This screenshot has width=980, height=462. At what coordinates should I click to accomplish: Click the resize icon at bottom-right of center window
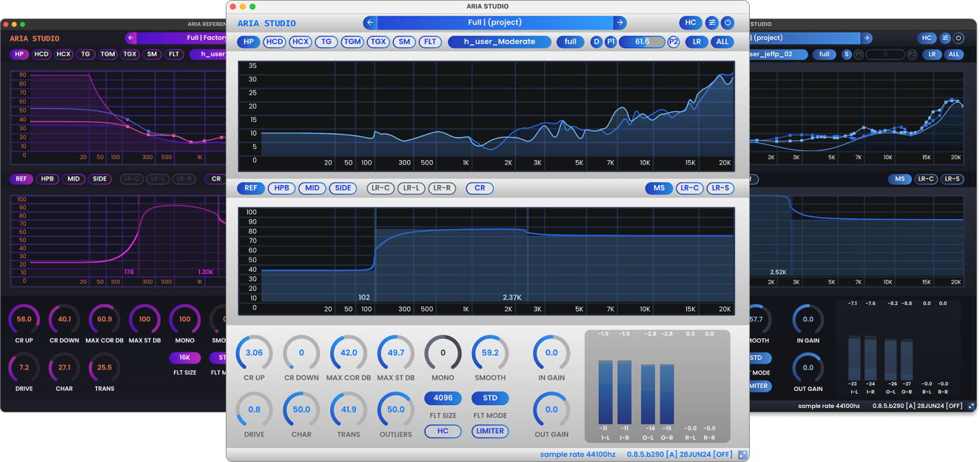click(742, 454)
